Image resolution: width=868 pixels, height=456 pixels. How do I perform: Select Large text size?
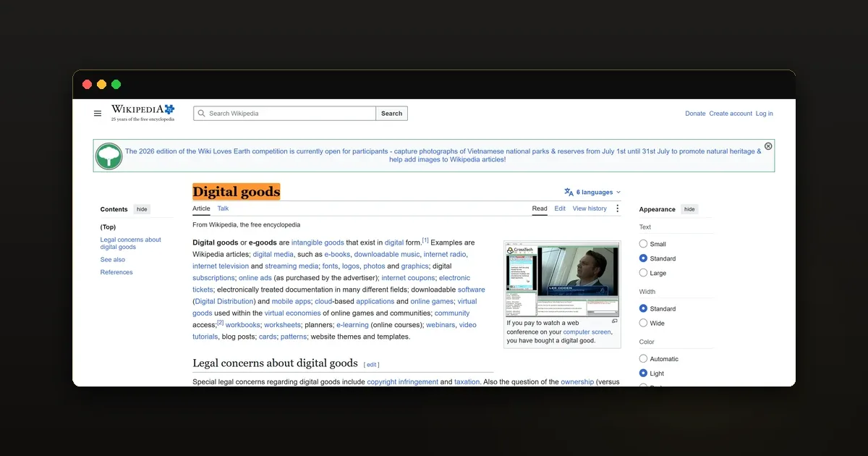click(643, 273)
